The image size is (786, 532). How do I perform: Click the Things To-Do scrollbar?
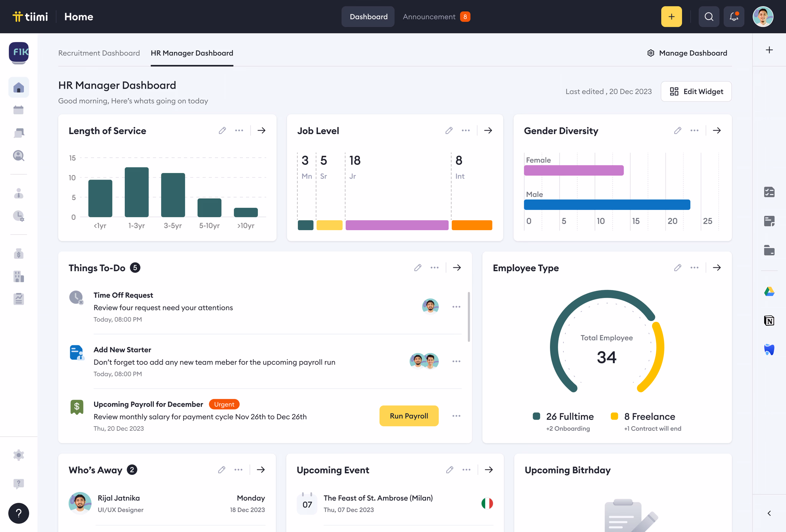coord(469,316)
